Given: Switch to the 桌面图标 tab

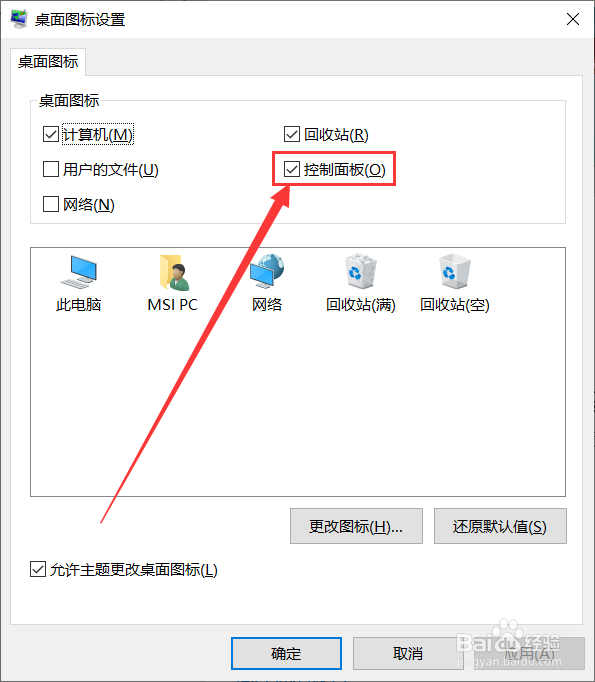Looking at the screenshot, I should coord(48,62).
